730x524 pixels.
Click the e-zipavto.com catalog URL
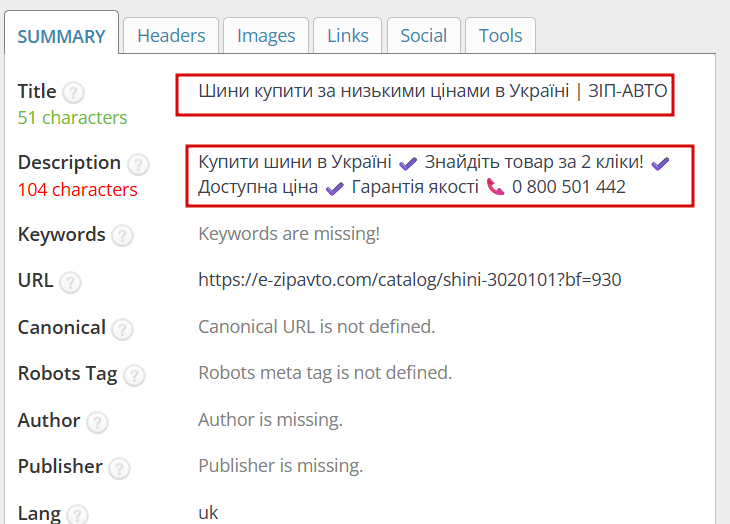pyautogui.click(x=410, y=280)
